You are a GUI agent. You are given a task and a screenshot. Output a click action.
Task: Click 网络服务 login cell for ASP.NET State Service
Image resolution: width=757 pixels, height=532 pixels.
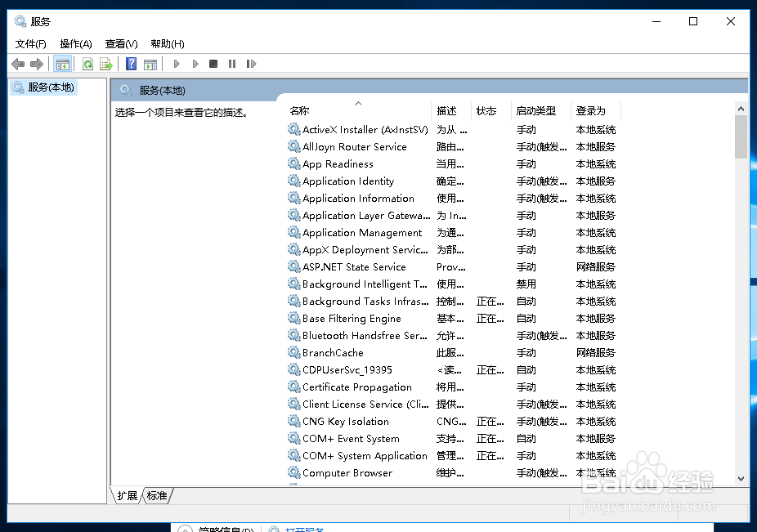(x=595, y=267)
